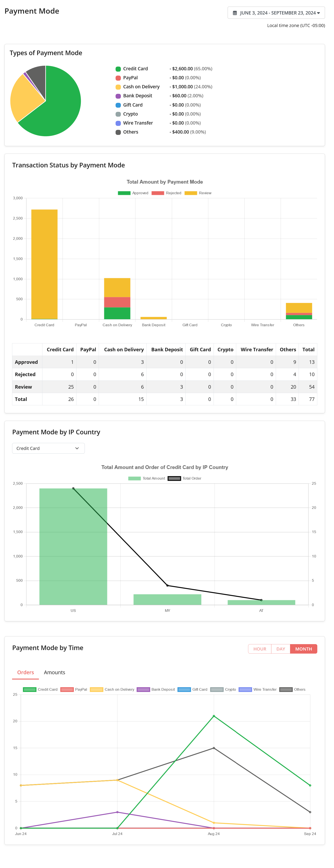Click Bank Deposit purple pie legend swatch
This screenshot has width=334, height=868.
118,96
